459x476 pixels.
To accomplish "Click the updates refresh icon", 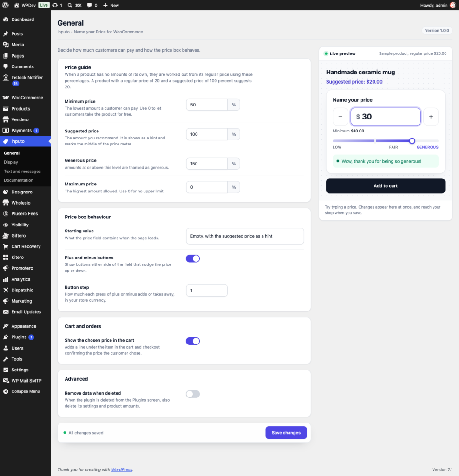I will 55,5.
